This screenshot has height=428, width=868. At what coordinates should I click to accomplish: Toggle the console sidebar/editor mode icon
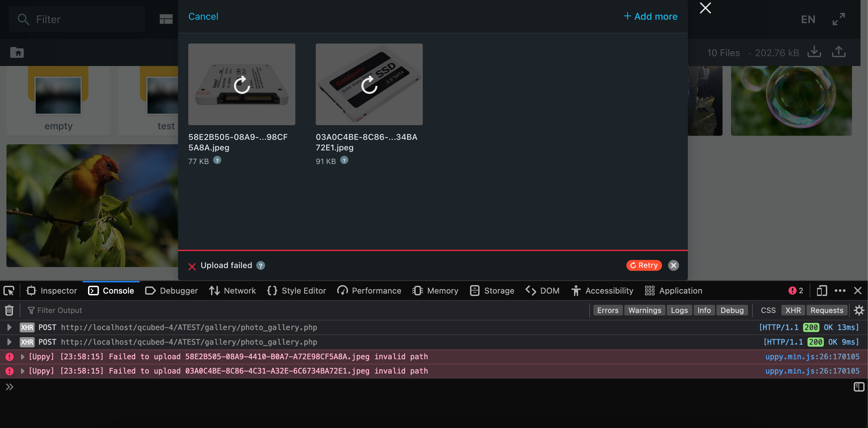859,387
